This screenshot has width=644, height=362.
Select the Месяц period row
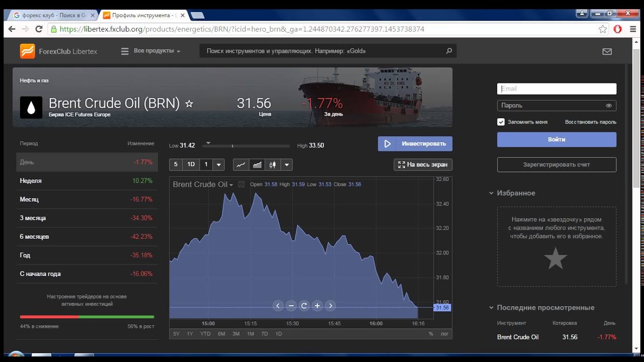[87, 199]
